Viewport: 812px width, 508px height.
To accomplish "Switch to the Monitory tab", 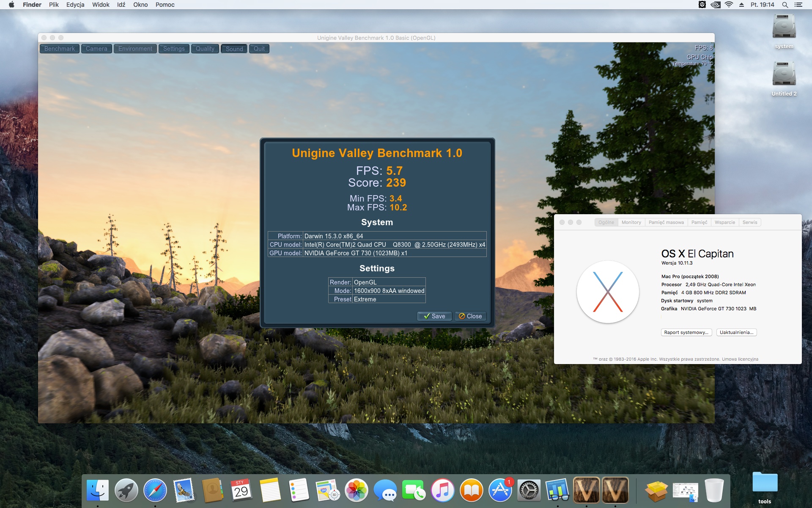I will [x=631, y=222].
